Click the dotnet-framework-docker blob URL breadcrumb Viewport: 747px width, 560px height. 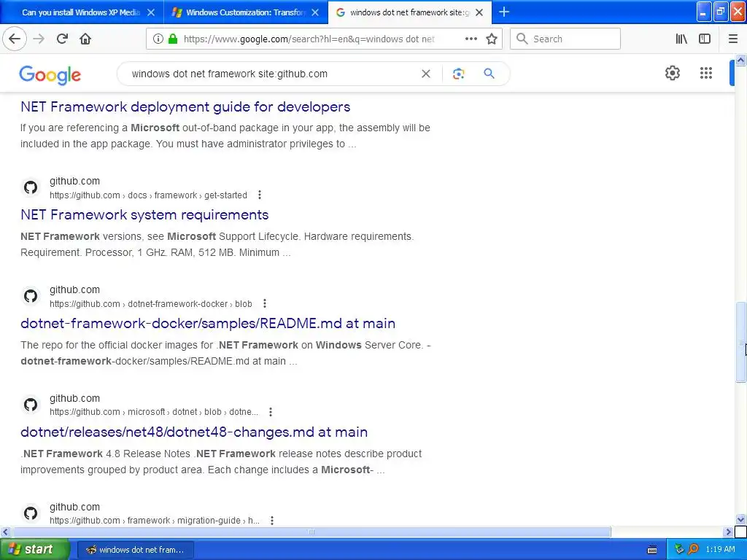pyautogui.click(x=150, y=304)
